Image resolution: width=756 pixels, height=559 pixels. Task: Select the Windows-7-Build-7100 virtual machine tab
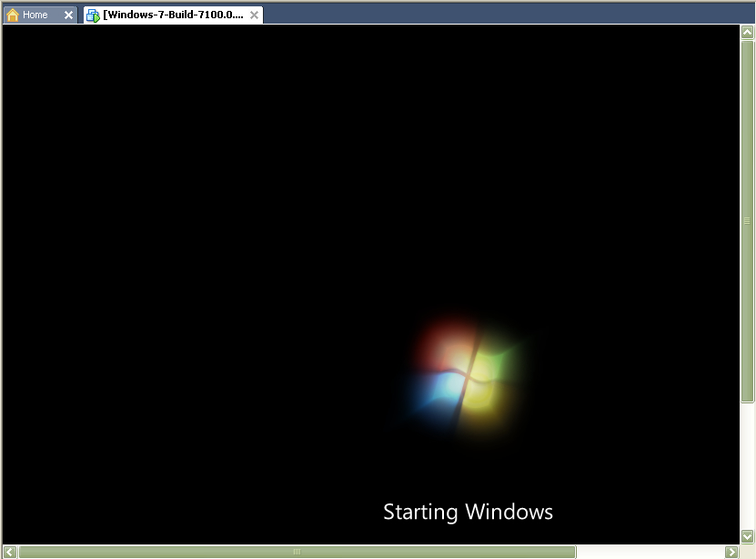click(x=173, y=15)
